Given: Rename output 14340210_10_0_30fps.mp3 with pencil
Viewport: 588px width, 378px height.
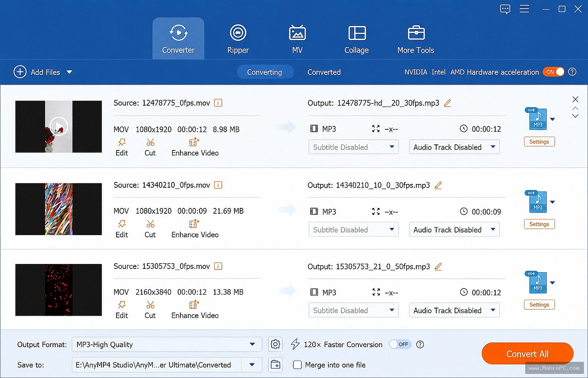Looking at the screenshot, I should point(438,185).
